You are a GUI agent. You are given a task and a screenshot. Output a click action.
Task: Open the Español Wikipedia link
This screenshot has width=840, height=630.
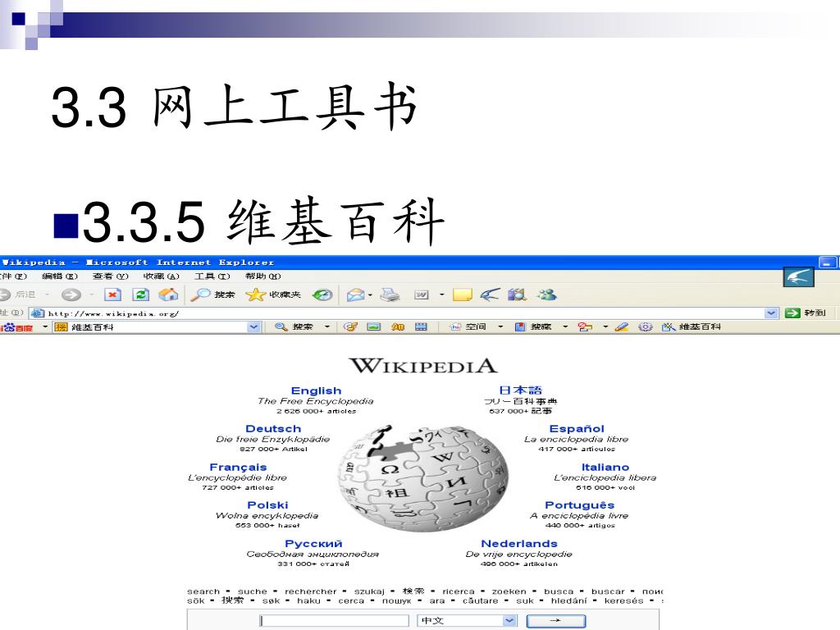(577, 428)
